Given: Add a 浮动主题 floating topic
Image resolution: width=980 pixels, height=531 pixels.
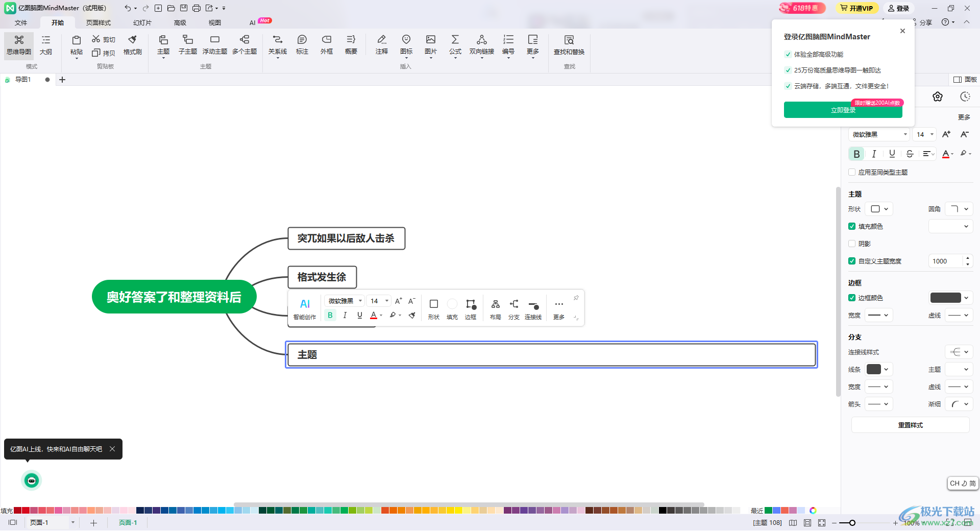Looking at the screenshot, I should (x=214, y=44).
